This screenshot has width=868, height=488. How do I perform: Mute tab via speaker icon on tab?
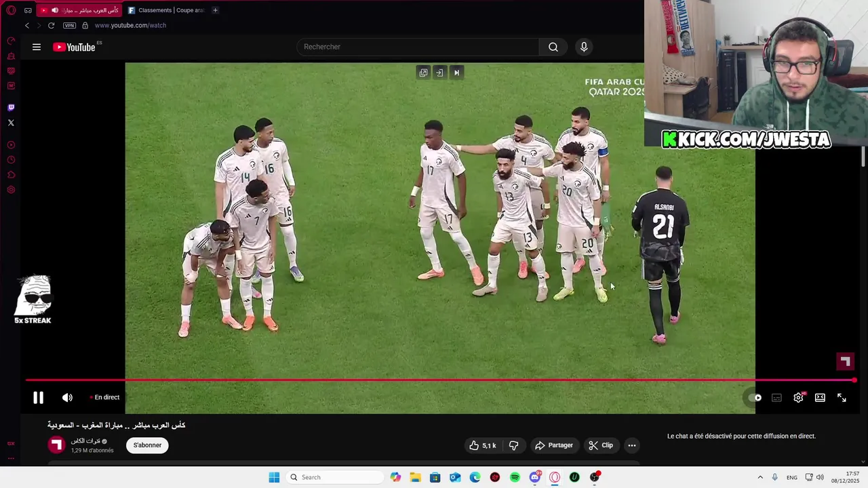click(55, 10)
